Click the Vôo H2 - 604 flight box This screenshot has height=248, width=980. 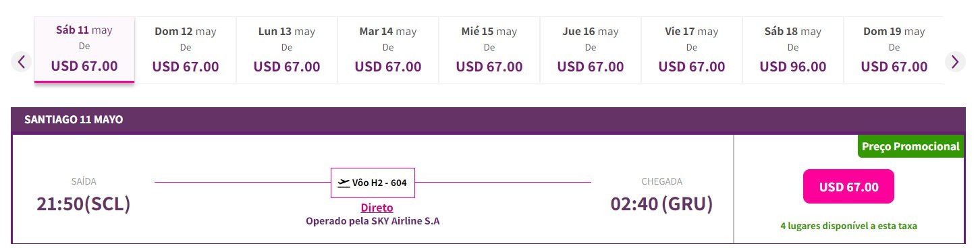[x=373, y=183]
